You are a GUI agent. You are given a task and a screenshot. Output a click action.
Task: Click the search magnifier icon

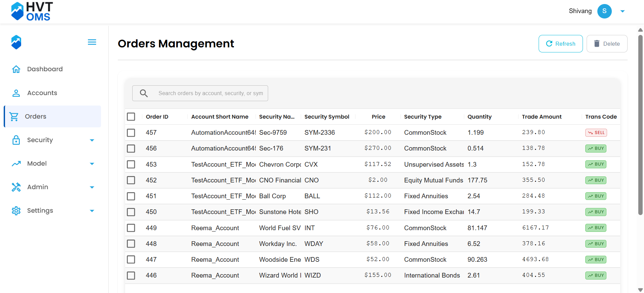point(144,93)
